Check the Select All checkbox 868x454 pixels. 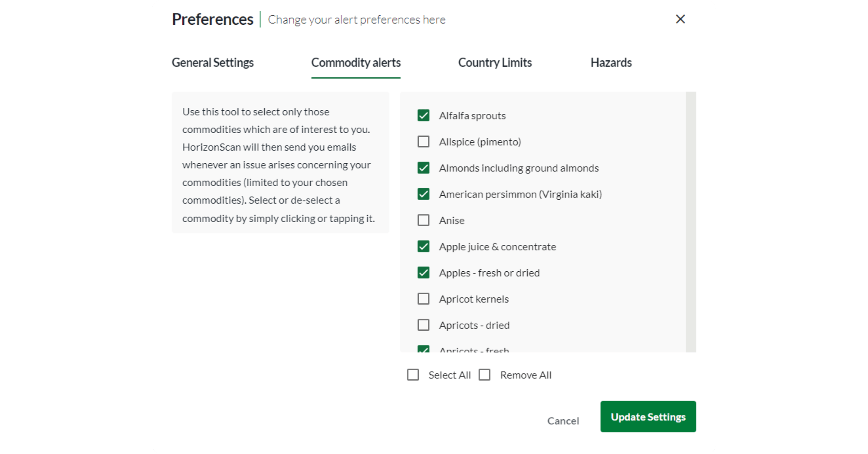pos(413,375)
